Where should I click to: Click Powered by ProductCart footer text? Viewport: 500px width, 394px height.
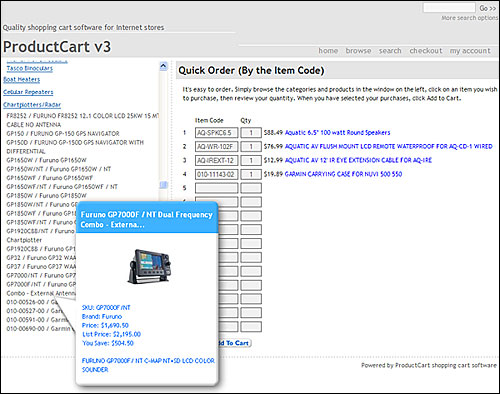pyautogui.click(x=429, y=365)
